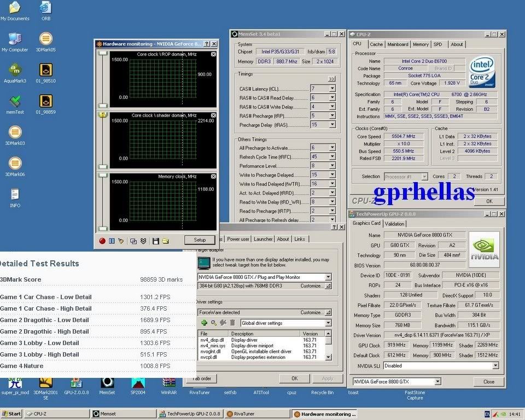Click the Start button on the taskbar
The image size is (525, 420).
pos(11,414)
